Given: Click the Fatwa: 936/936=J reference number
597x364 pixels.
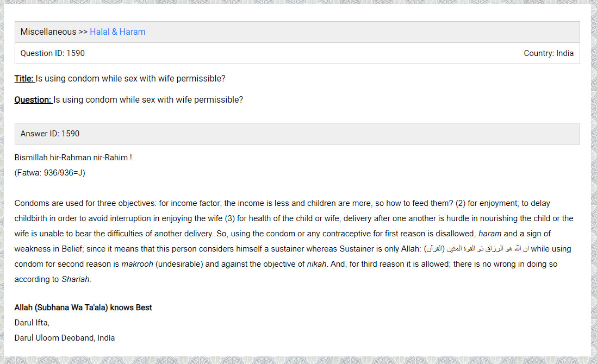Looking at the screenshot, I should point(50,173).
